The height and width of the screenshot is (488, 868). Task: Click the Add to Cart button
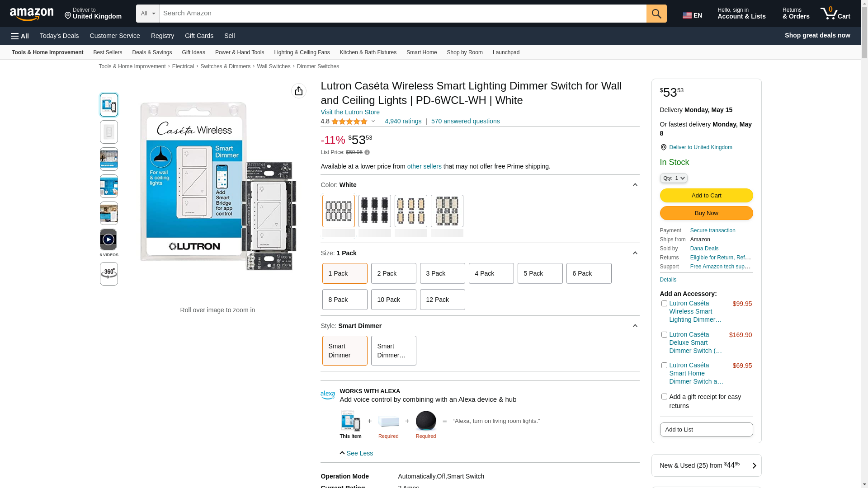[x=706, y=196]
